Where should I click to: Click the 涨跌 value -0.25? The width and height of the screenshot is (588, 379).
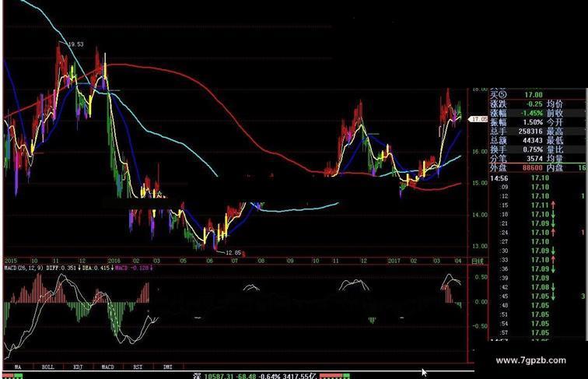point(534,104)
